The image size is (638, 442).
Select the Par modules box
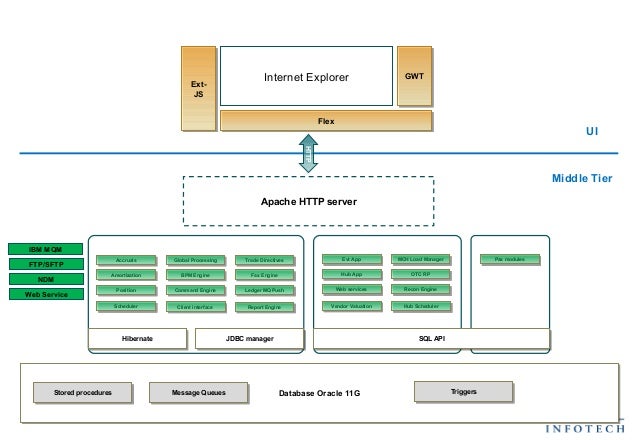pyautogui.click(x=510, y=259)
